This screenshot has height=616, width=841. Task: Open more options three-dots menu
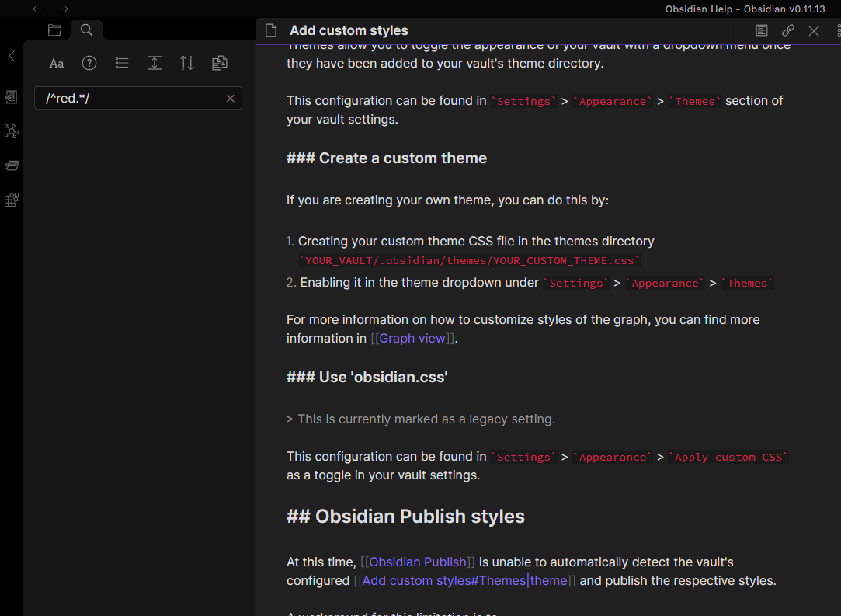839,30
